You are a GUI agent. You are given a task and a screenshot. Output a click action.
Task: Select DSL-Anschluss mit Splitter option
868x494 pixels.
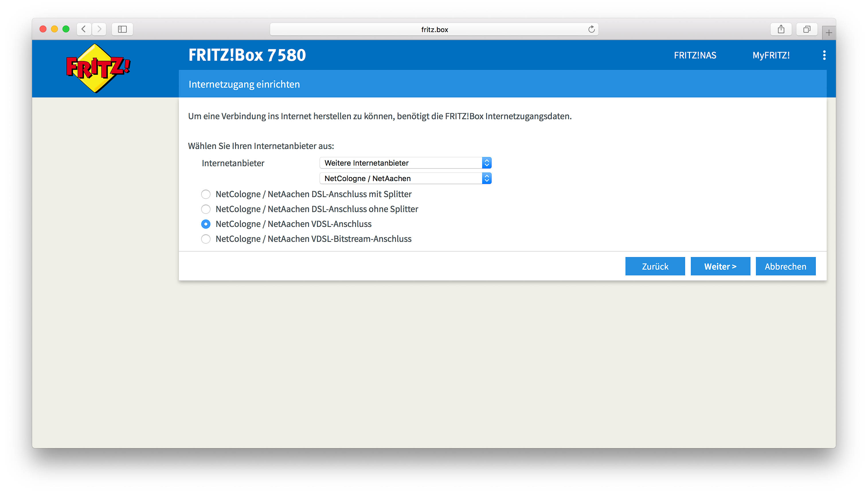(x=206, y=194)
